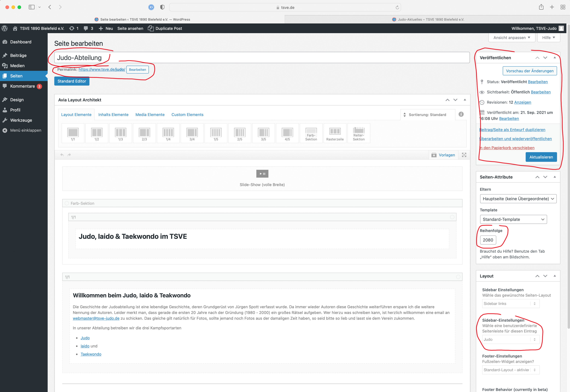Collapse the Layout panel
570x392 pixels.
click(x=555, y=276)
